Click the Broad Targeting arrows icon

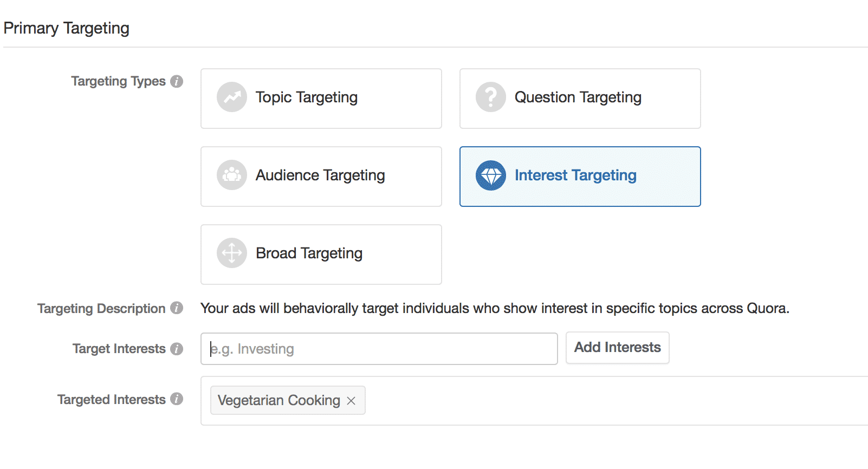click(232, 253)
